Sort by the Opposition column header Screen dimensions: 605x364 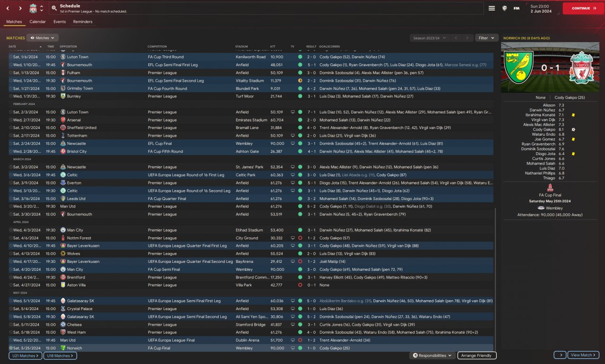69,47
